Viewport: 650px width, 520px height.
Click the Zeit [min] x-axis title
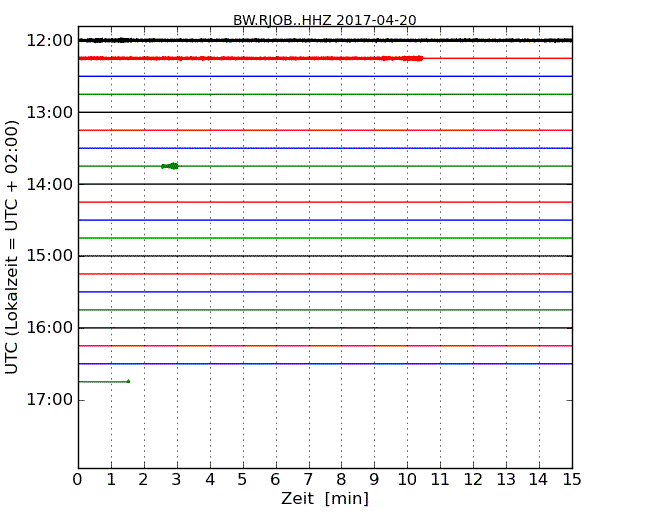[x=325, y=498]
